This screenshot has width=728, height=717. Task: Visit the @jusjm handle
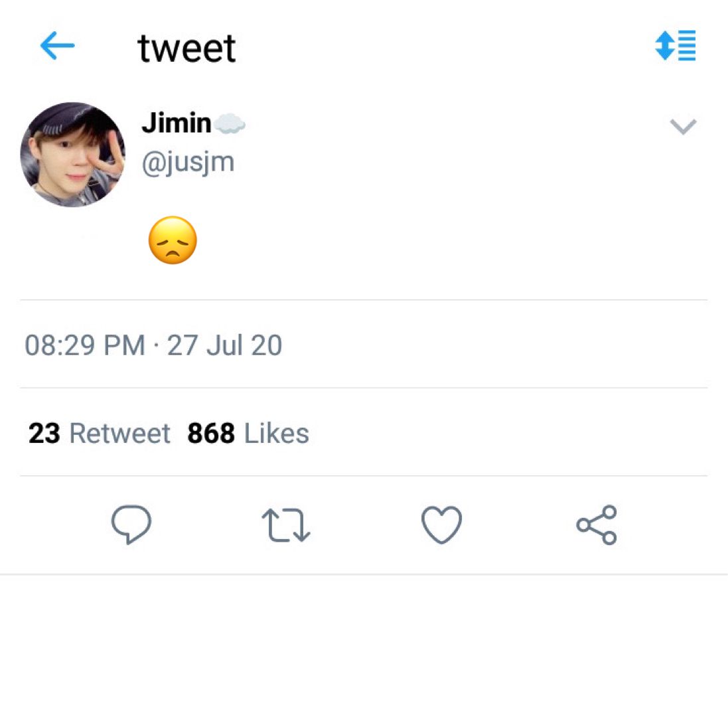[188, 163]
